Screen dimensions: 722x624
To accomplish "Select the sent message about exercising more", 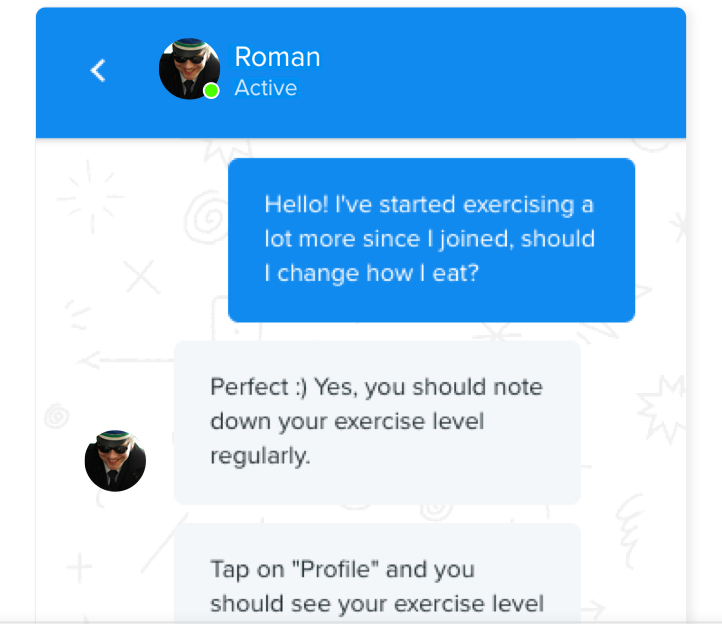I will point(431,240).
